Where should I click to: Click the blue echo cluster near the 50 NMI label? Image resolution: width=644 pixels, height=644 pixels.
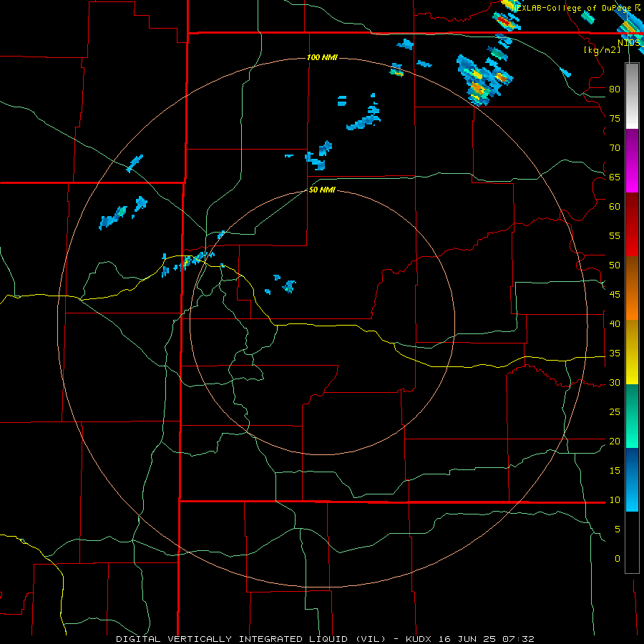[319, 156]
